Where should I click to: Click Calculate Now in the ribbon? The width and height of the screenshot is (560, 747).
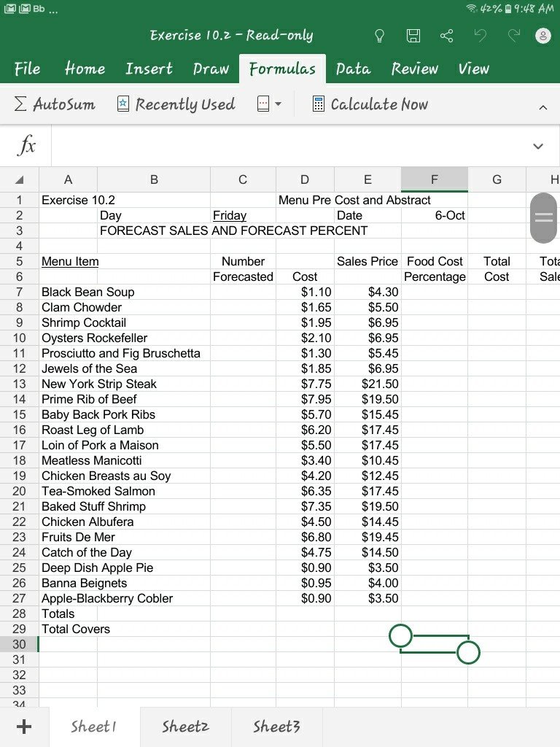click(x=370, y=104)
